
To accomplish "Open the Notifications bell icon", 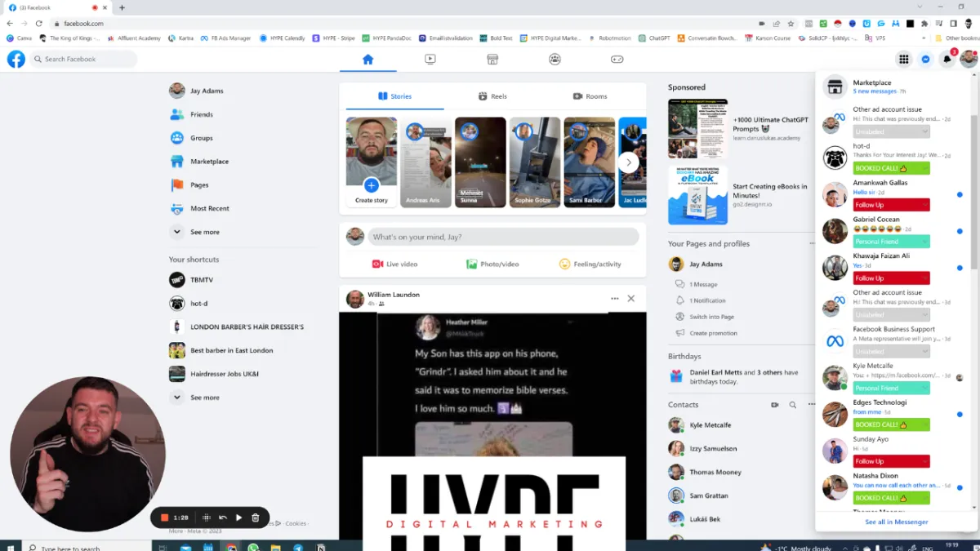I will [947, 59].
